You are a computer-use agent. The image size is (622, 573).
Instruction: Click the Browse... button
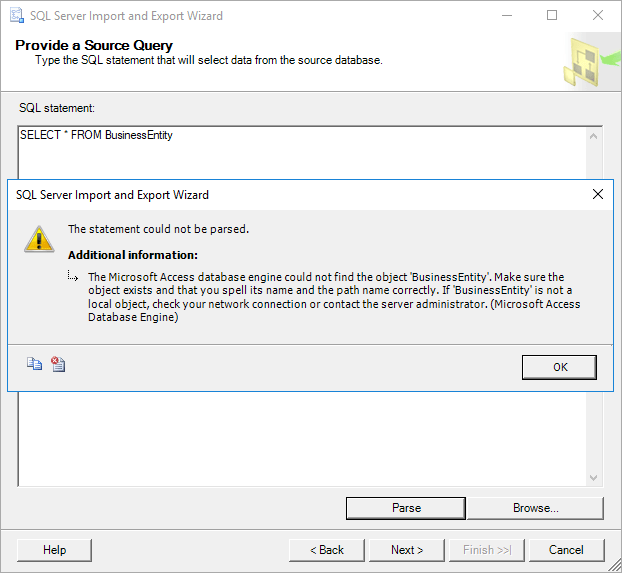click(536, 508)
